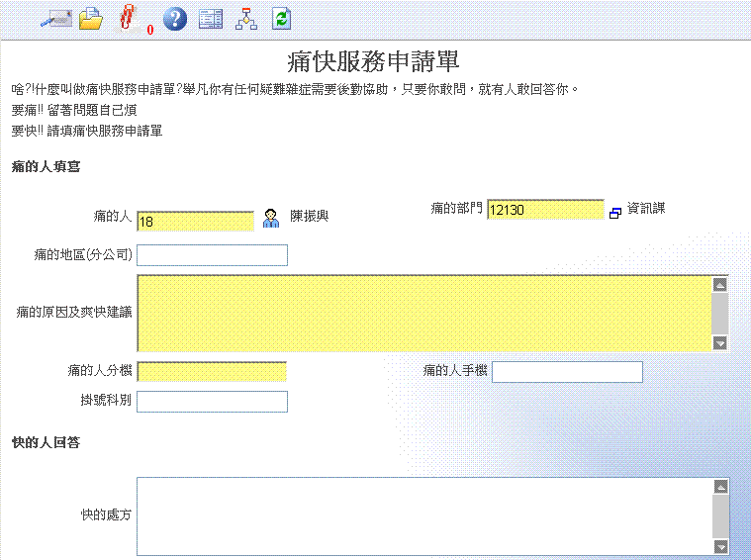Image resolution: width=751 pixels, height=560 pixels.
Task: Click the person lookup icon beside 痛的人
Action: [271, 219]
